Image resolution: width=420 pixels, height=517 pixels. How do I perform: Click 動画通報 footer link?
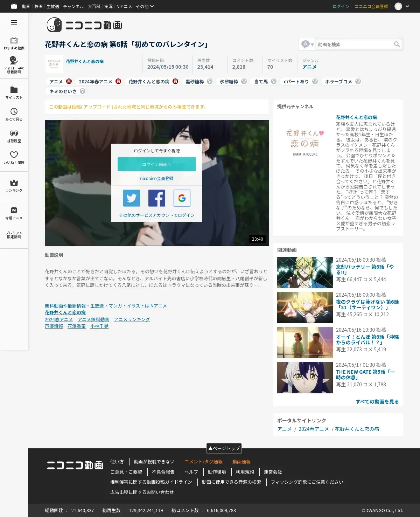(241, 462)
